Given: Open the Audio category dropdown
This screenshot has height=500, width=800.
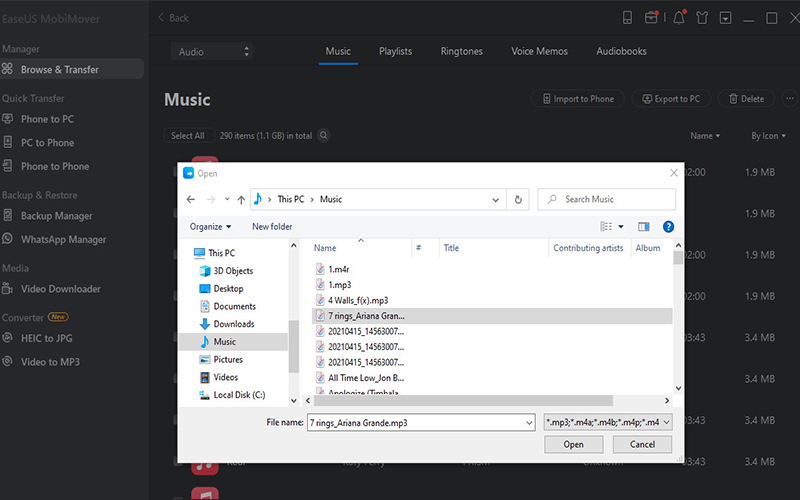Looking at the screenshot, I should coord(214,51).
